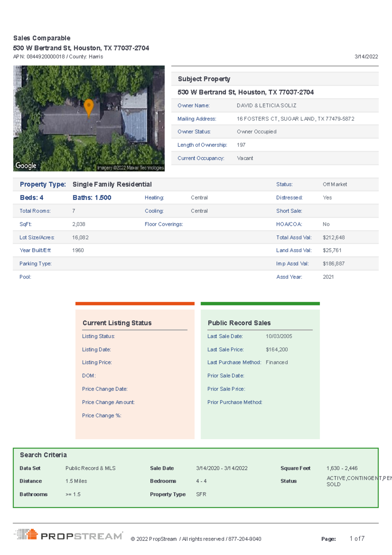Click the Google logo on the aerial image

click(x=26, y=166)
